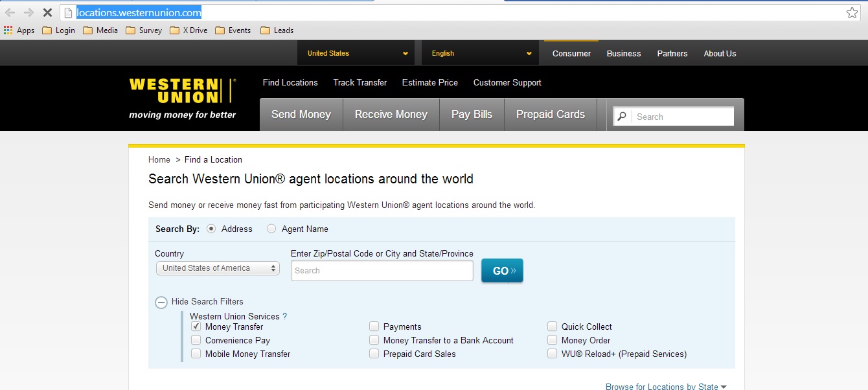Uncheck the Money Transfer checkbox
Viewport: 868px width, 390px height.
click(x=196, y=327)
